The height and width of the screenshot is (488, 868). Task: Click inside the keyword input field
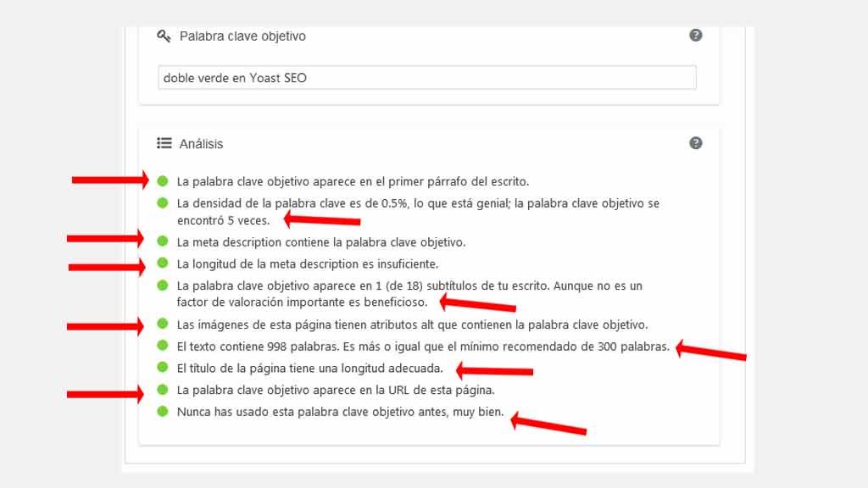click(x=424, y=77)
